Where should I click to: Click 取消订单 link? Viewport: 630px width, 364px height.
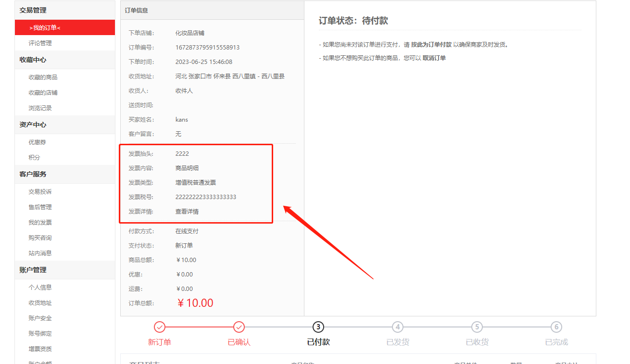tap(434, 58)
